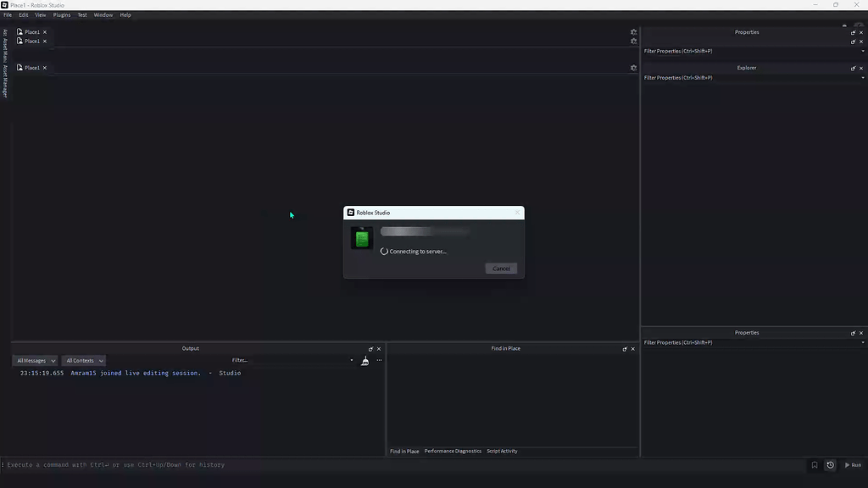Expand the Output filter history arrow

(x=352, y=360)
